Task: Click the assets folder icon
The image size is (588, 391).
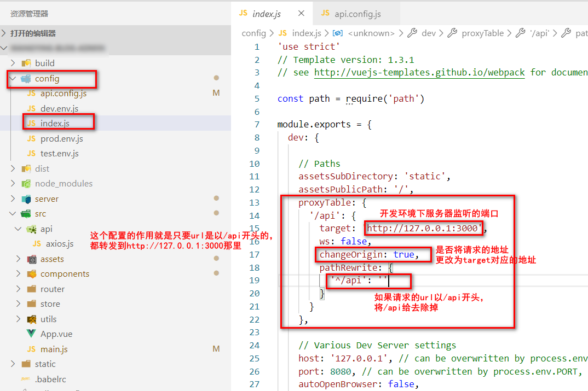Action: click(32, 259)
